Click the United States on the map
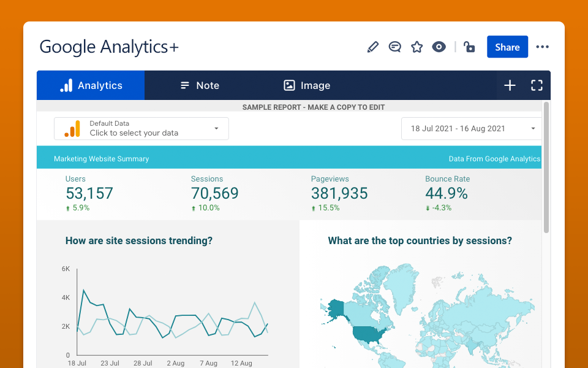The image size is (588, 368). (x=369, y=335)
